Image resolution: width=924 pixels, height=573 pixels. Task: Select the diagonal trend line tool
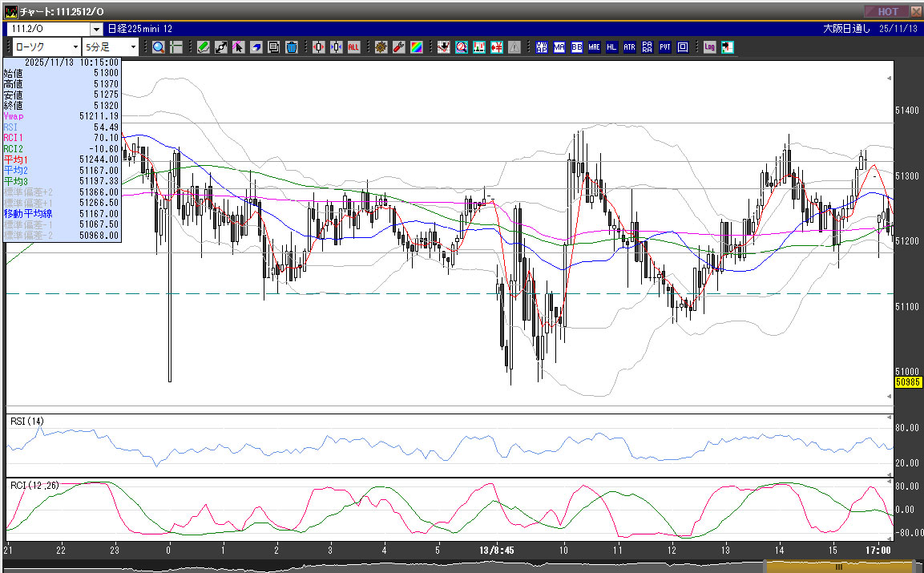[221, 47]
